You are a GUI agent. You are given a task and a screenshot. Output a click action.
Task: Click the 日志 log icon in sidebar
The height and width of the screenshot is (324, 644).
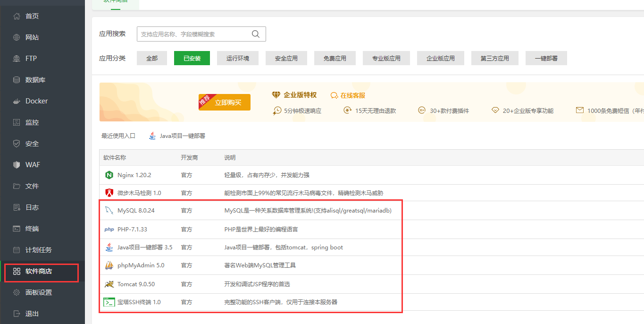(17, 207)
